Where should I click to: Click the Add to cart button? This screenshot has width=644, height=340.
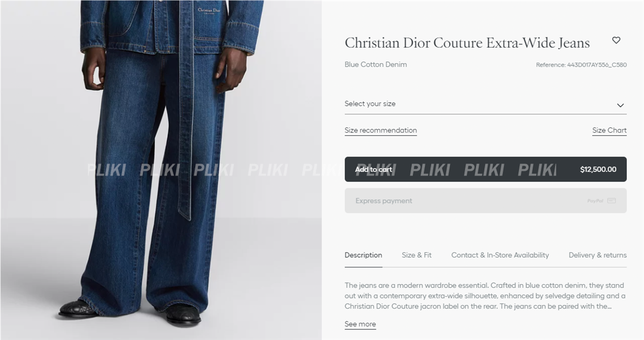click(485, 169)
